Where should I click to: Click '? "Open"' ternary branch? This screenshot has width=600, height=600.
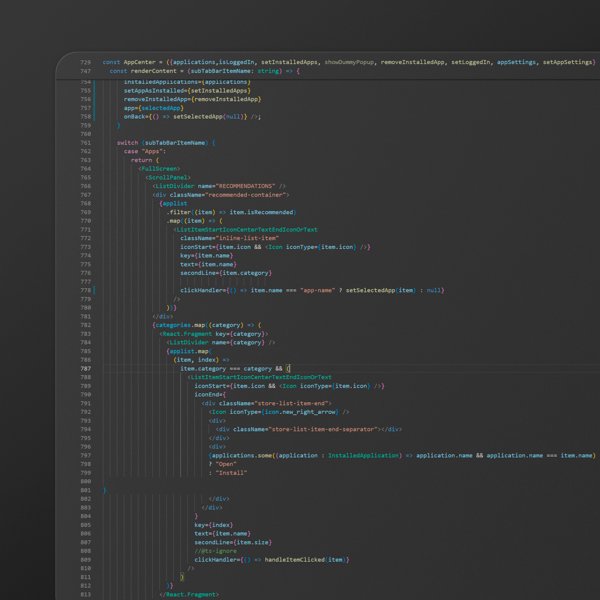pos(222,465)
